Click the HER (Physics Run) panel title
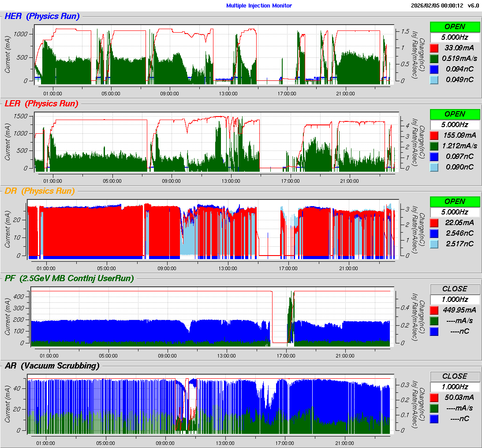Viewport: 482px width, 448px height. pyautogui.click(x=42, y=16)
